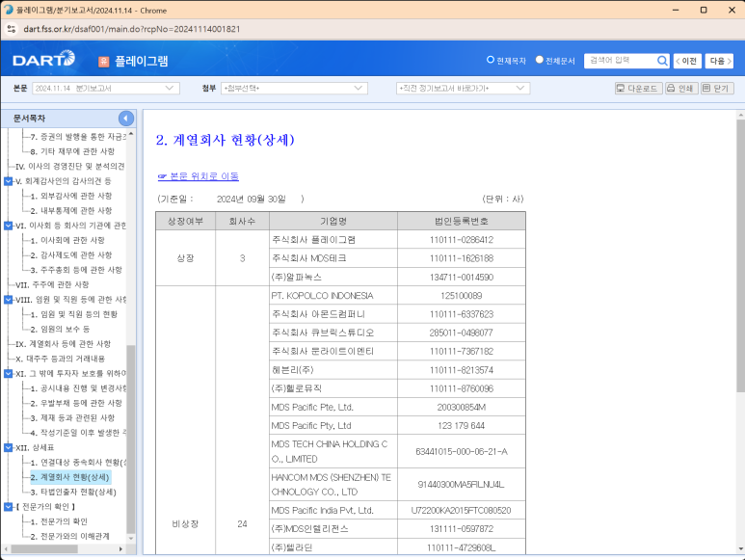Open 1. 연결대상 종속회사 현황 tree item
Viewport: 745px width, 560px height.
(x=78, y=462)
